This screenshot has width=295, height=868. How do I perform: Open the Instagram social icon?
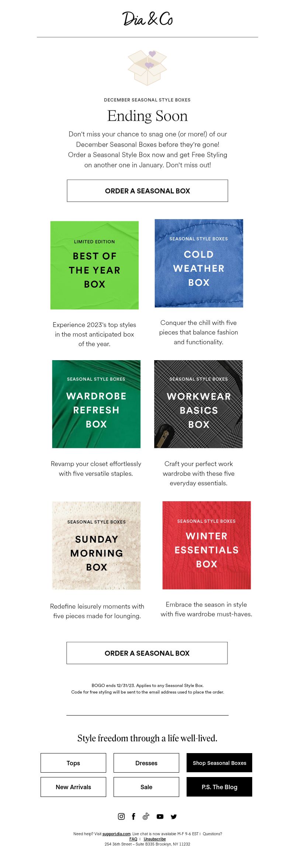[121, 816]
